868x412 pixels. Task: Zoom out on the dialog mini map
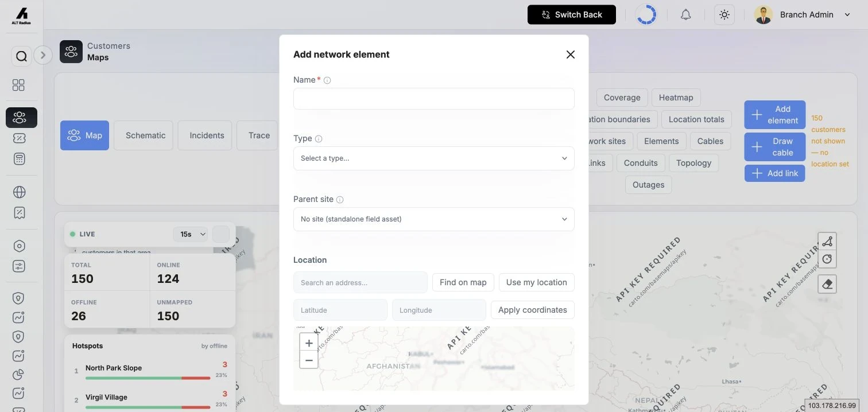click(x=309, y=360)
